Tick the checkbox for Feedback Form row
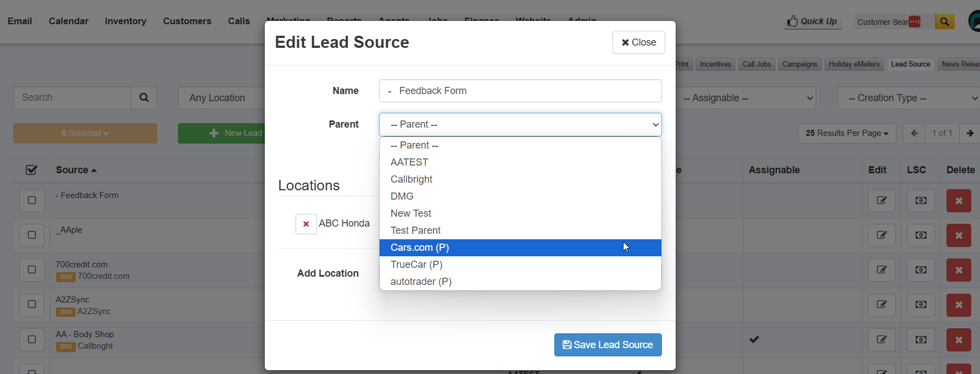This screenshot has height=374, width=980. click(32, 200)
